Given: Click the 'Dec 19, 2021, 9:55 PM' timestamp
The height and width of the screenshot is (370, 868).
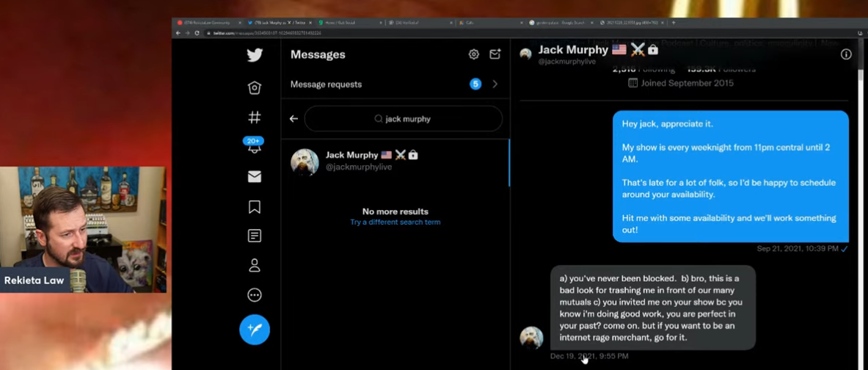Looking at the screenshot, I should coord(590,356).
